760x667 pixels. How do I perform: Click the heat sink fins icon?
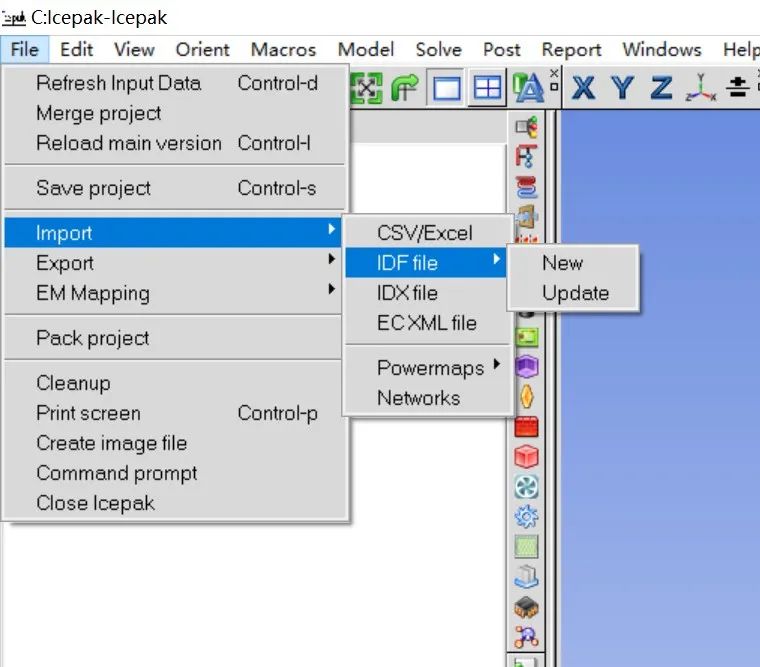[527, 577]
